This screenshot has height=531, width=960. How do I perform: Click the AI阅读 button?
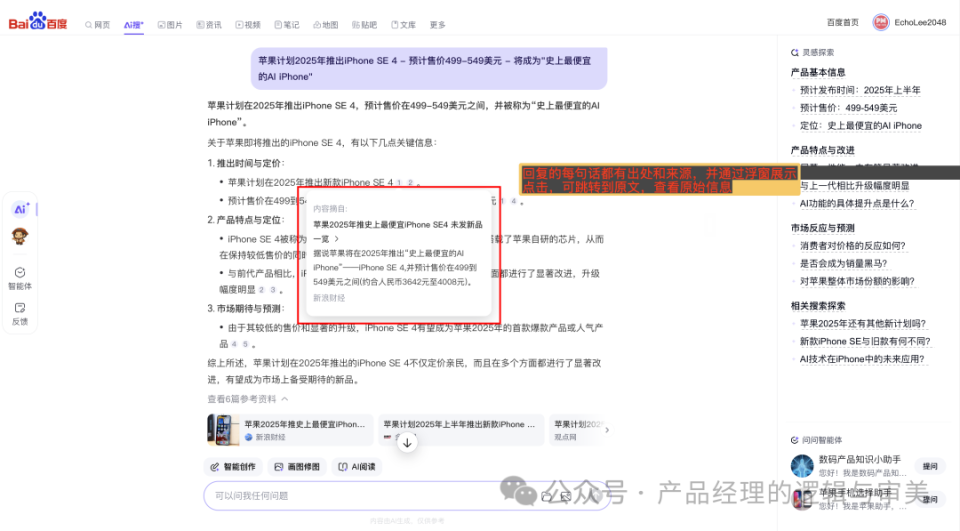tap(357, 467)
